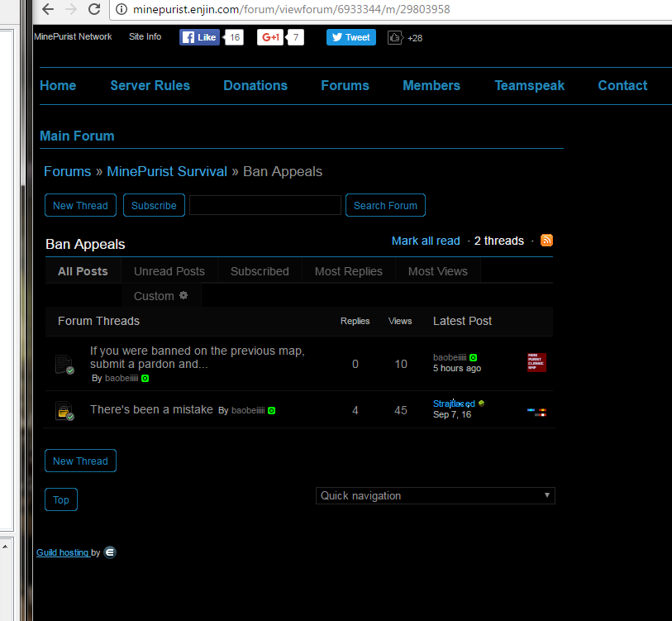Open Straitlaced profile in Latest Post
Viewport: 672px width, 621px height.
pos(454,404)
